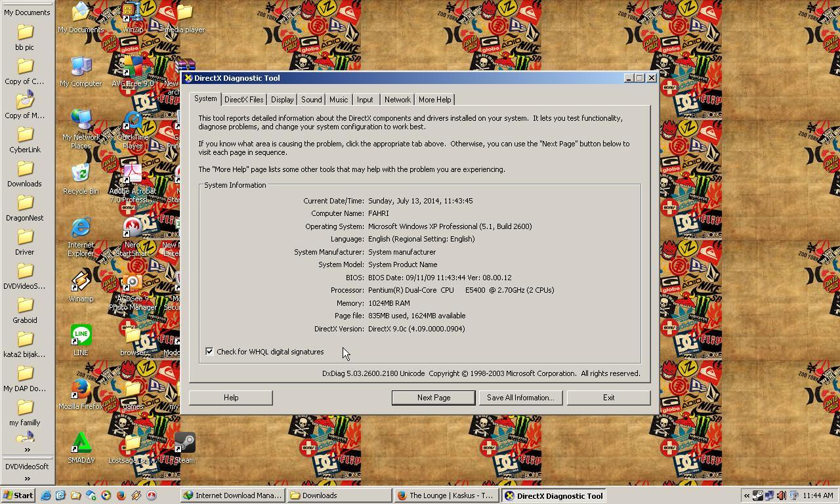Screen dimensions: 840x504
Task: Switch to the DirectX Files tab
Action: pyautogui.click(x=243, y=100)
